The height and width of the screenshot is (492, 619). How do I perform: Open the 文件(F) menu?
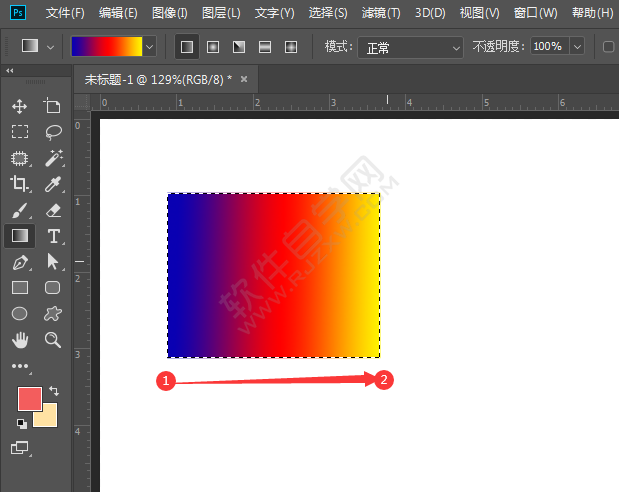[x=65, y=13]
